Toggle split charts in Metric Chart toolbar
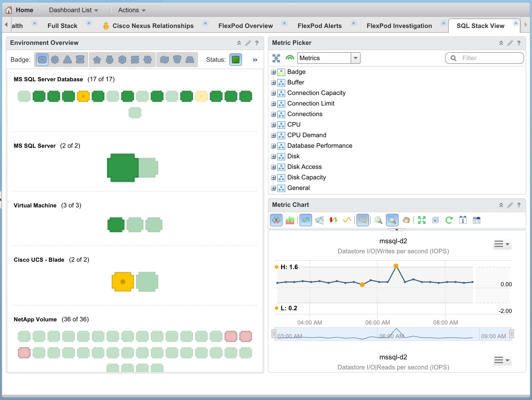532x400 pixels. coord(276,220)
